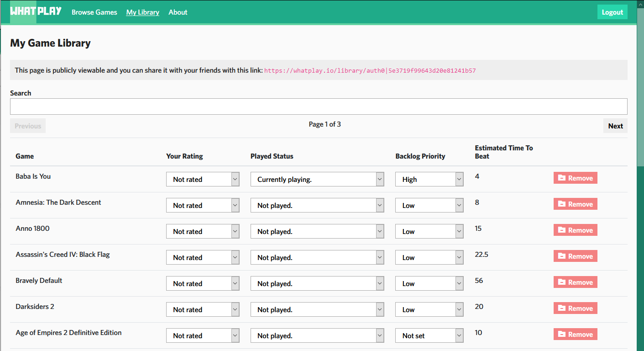Focus the Search input field

[x=319, y=106]
